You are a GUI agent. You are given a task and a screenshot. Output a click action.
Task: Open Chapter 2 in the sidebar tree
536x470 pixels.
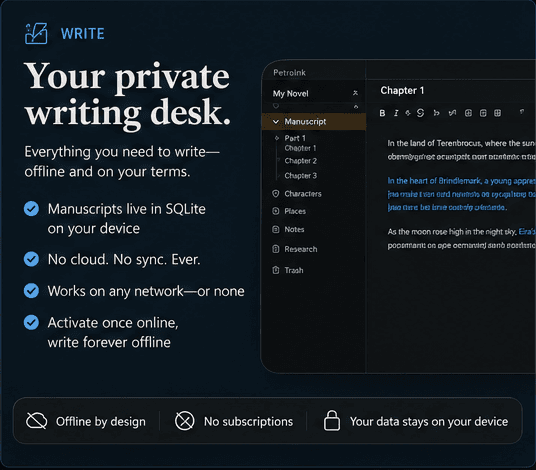[300, 161]
